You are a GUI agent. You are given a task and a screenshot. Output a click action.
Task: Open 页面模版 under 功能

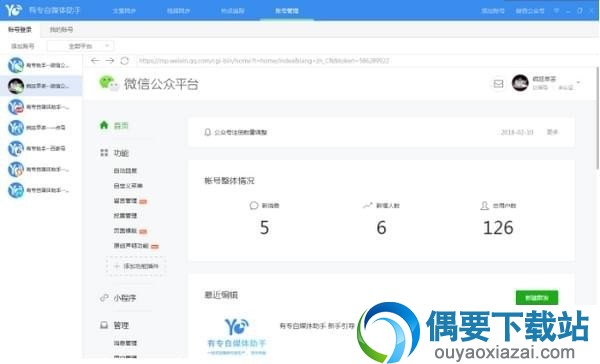click(125, 230)
